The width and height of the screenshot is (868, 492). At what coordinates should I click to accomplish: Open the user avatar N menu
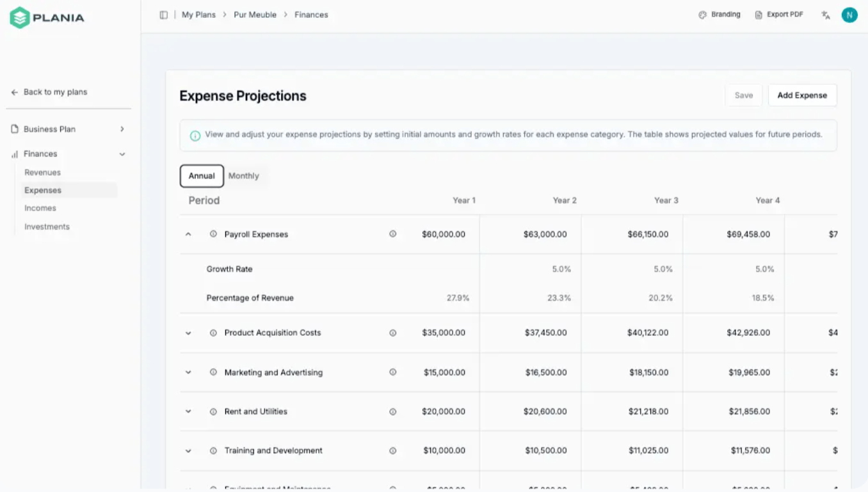[849, 15]
